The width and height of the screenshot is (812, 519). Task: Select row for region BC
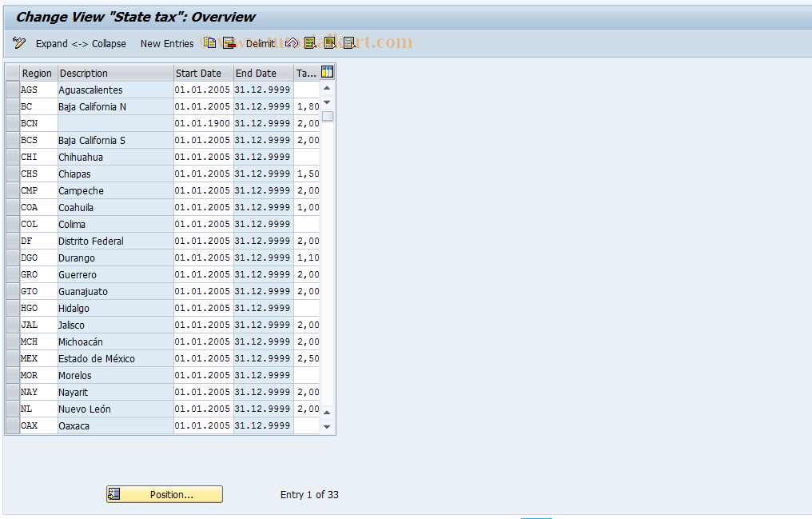(13, 106)
